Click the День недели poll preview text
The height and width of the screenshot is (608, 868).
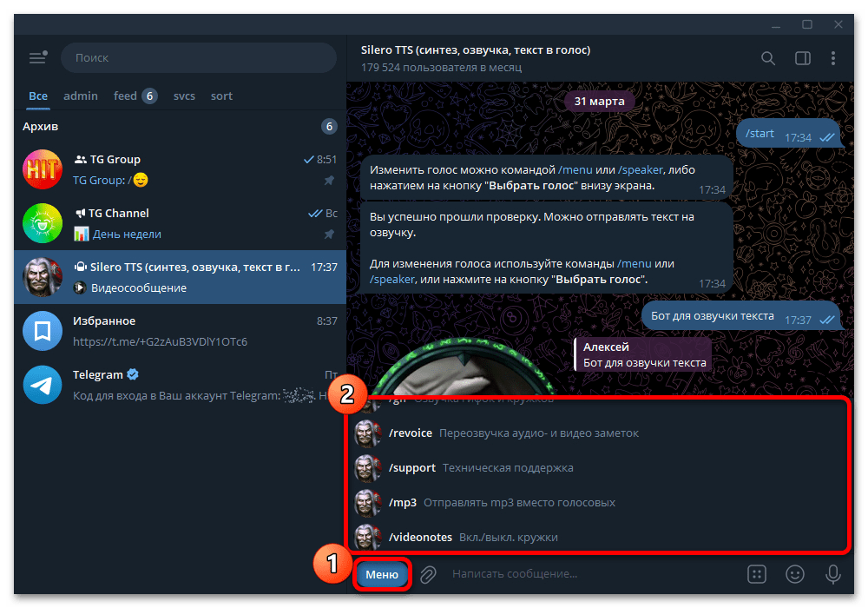(127, 234)
